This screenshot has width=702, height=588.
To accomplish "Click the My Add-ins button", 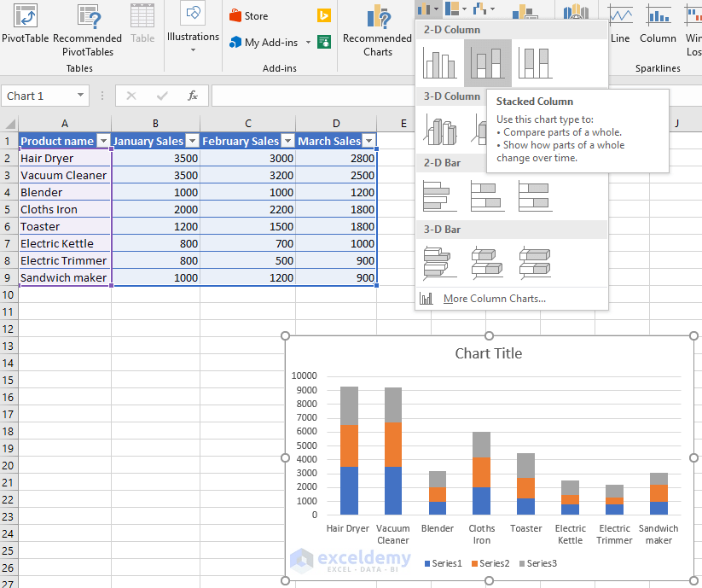I will point(264,43).
